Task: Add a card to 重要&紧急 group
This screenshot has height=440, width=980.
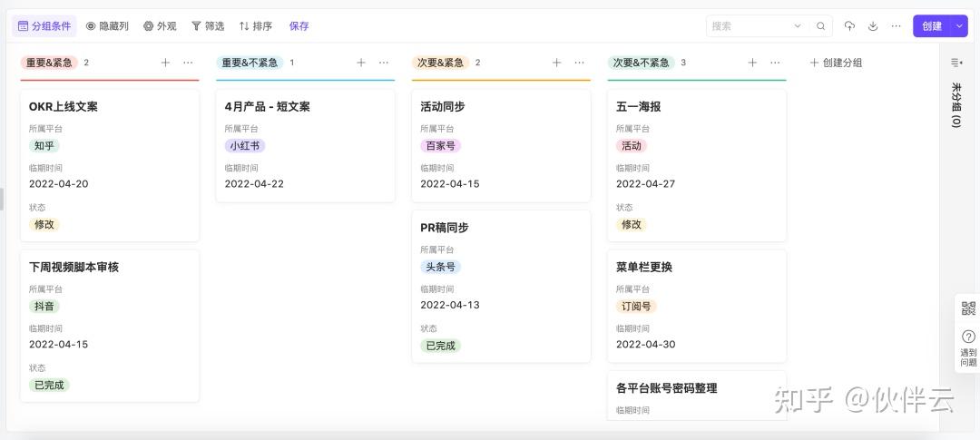Action: point(166,63)
